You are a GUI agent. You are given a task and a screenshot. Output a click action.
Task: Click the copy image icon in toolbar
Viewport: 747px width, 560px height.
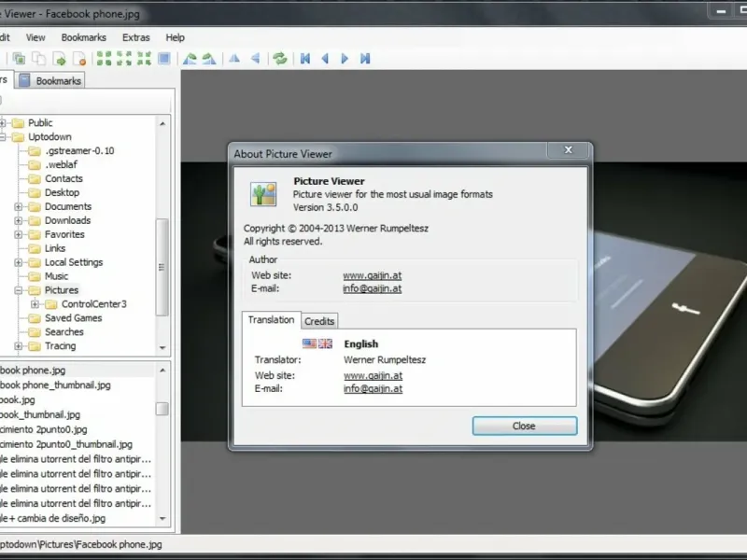(19, 59)
